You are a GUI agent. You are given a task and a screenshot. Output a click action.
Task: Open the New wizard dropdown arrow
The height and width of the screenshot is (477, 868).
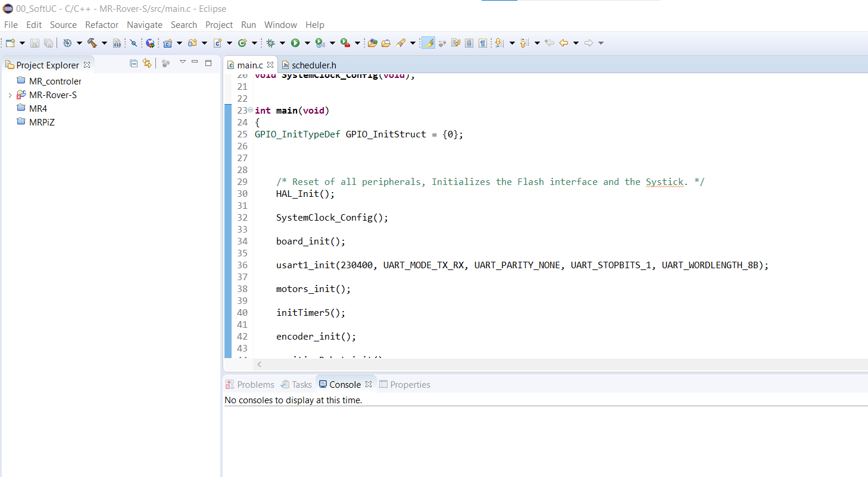pos(22,43)
